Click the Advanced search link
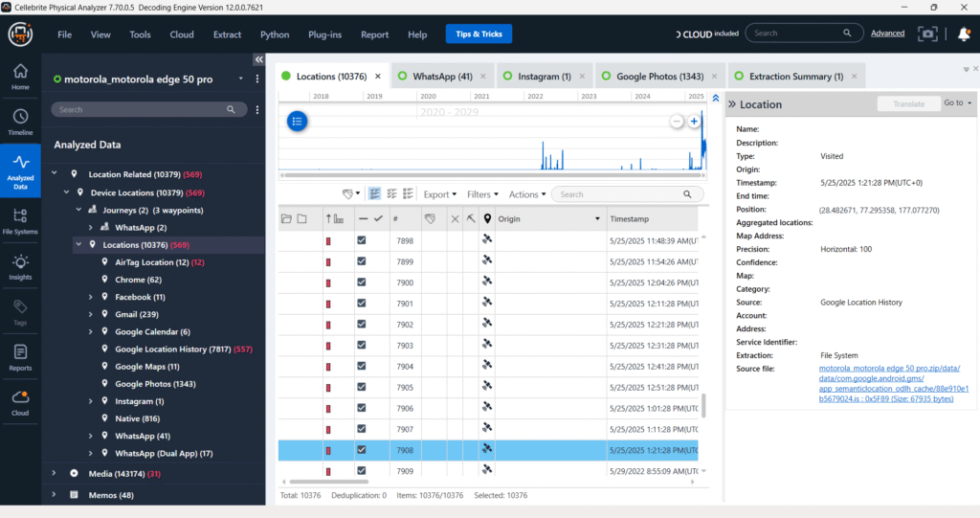Image resolution: width=980 pixels, height=518 pixels. [887, 34]
